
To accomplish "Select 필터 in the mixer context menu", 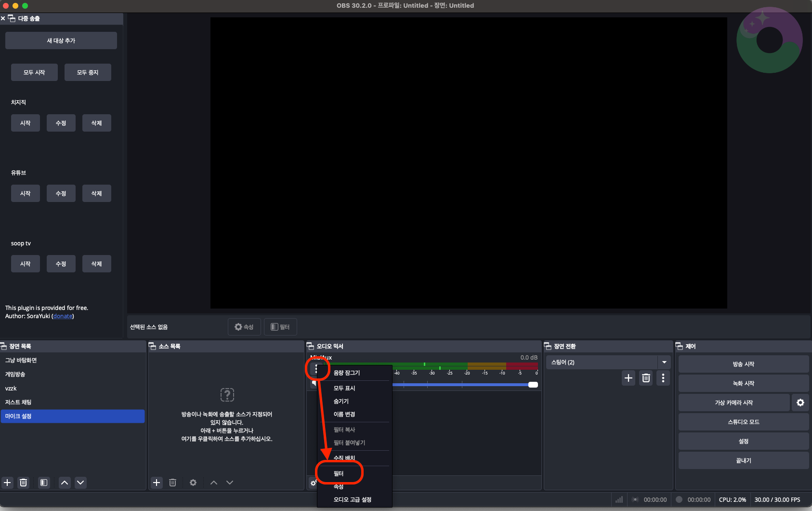I will (x=354, y=473).
